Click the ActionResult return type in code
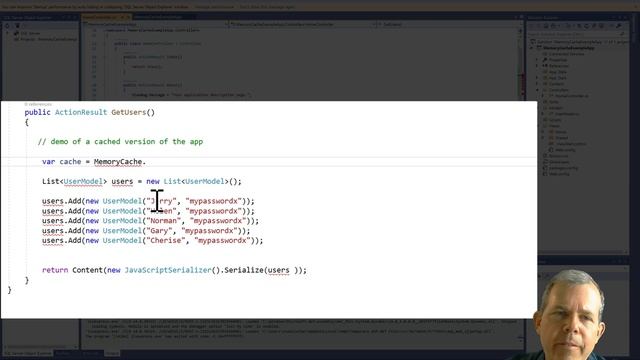640x360 pixels. 81,112
